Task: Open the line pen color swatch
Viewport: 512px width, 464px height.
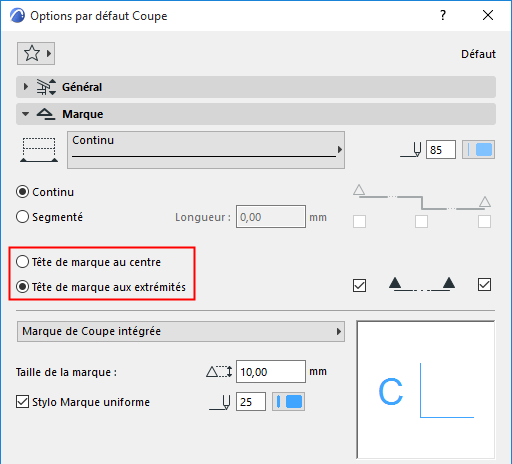Action: coord(478,150)
